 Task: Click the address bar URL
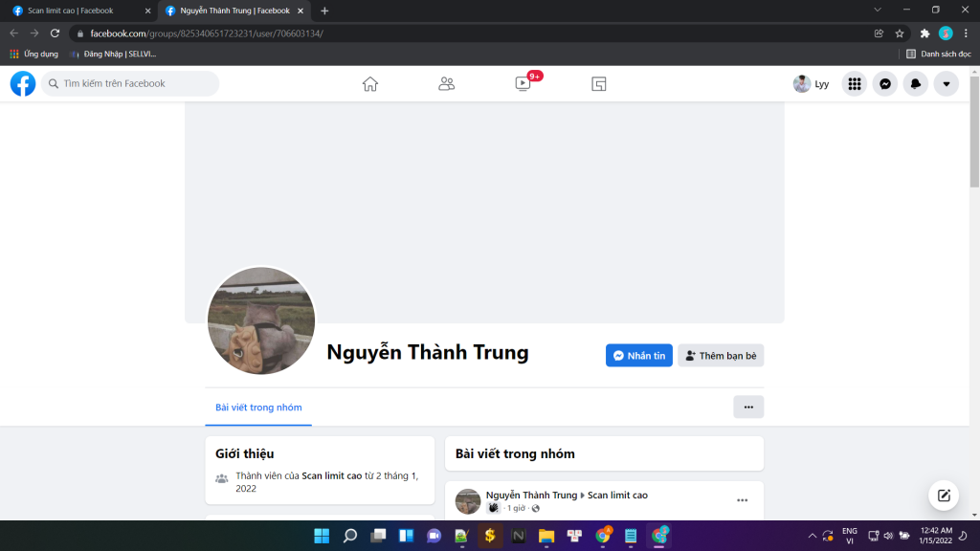pos(207,33)
